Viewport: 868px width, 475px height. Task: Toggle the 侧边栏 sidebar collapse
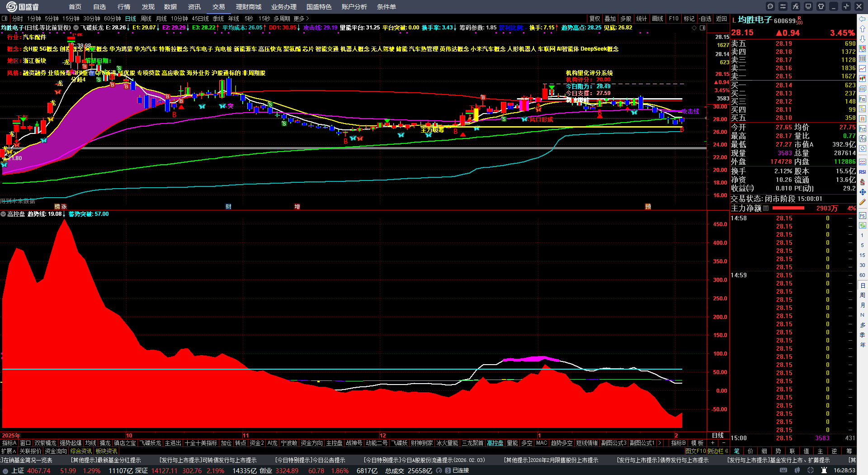tap(718, 451)
